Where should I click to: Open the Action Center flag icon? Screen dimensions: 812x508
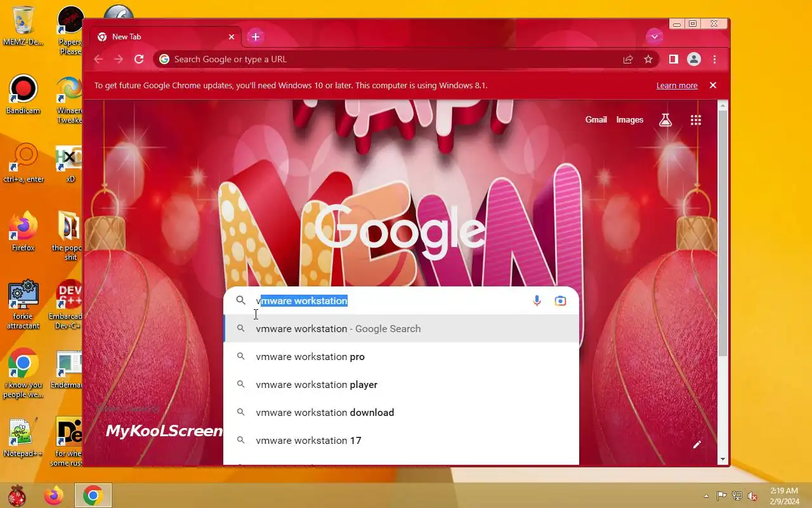pyautogui.click(x=722, y=496)
